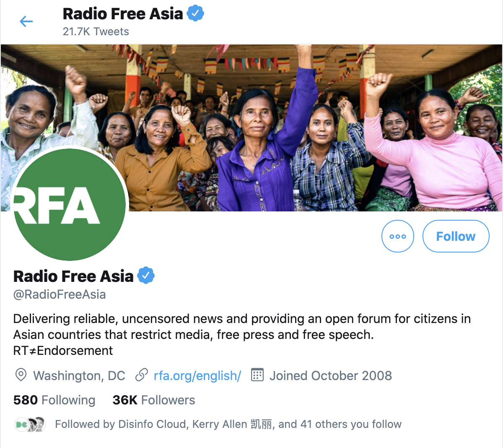Open the mutual follower avatars cluster

pos(30,425)
